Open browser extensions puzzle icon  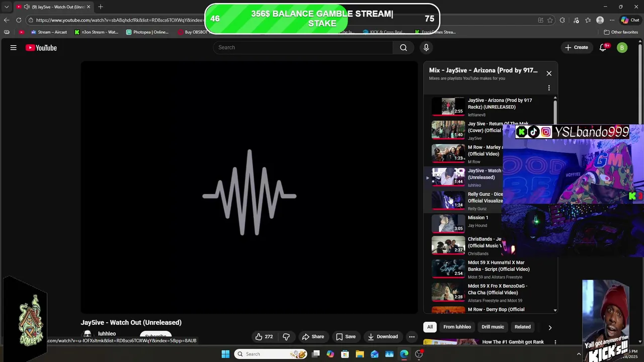pos(562,20)
